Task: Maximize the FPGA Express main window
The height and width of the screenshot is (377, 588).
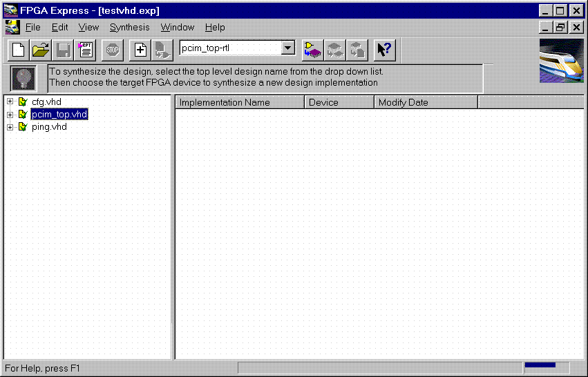Action: click(x=560, y=10)
